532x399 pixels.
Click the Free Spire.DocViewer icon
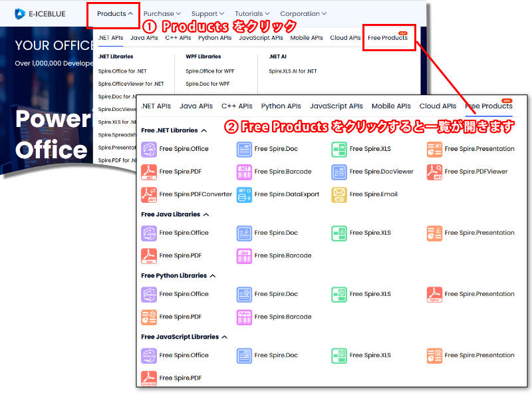tap(339, 172)
